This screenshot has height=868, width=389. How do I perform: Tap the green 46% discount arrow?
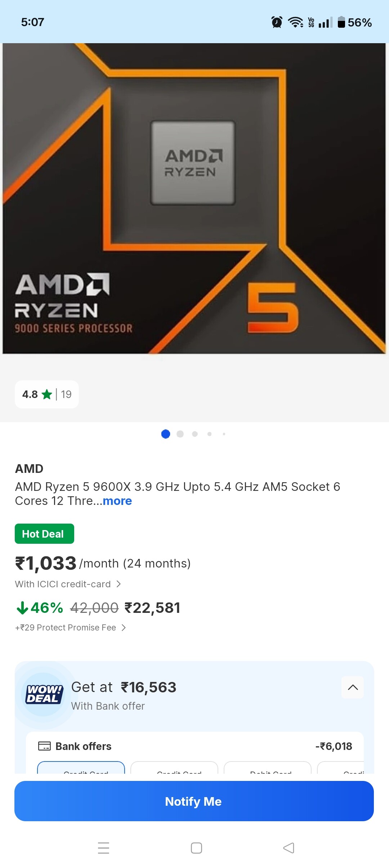(22, 608)
